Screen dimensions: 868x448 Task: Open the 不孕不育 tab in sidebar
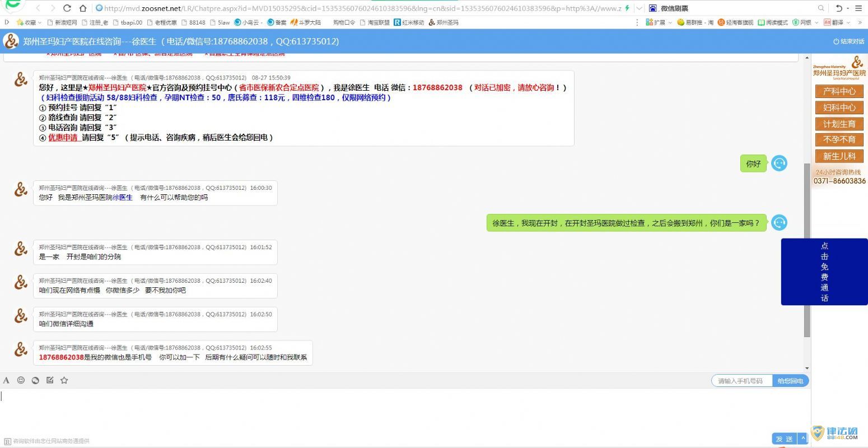point(839,139)
